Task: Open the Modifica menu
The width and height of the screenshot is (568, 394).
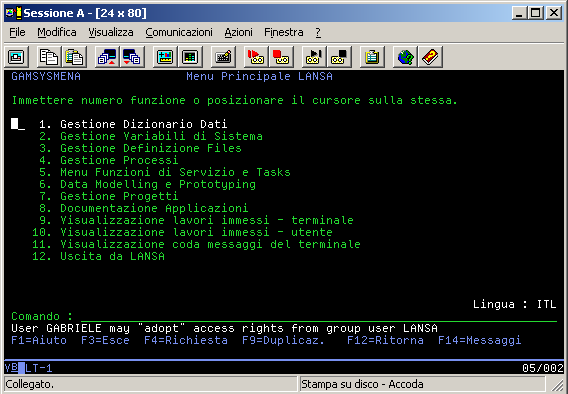Action: coord(57,32)
